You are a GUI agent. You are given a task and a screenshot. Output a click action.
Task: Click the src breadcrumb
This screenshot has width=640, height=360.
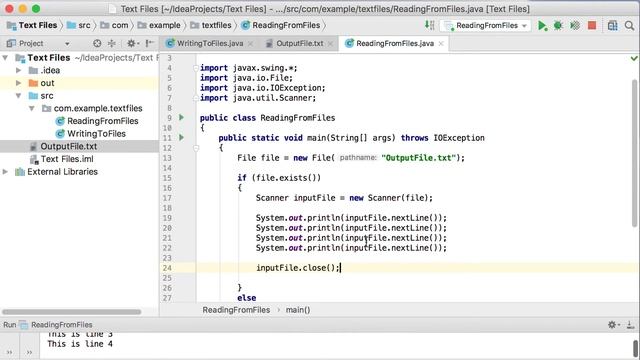[x=79, y=25]
